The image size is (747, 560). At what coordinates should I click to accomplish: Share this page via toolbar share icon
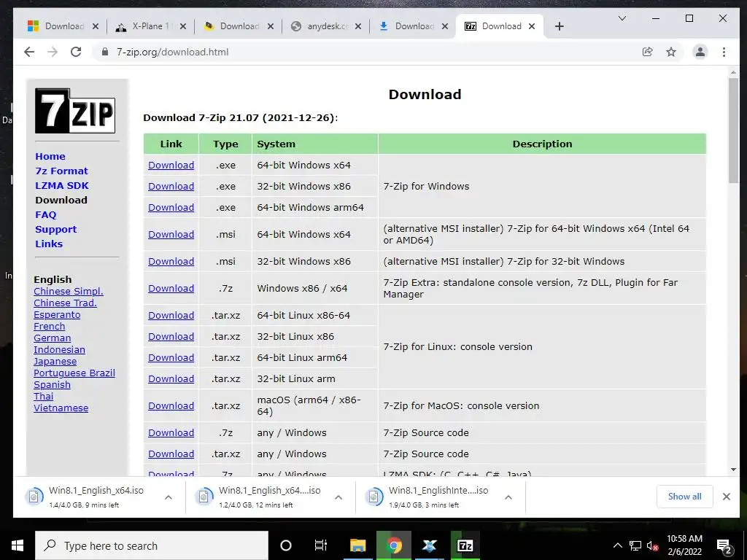click(648, 52)
